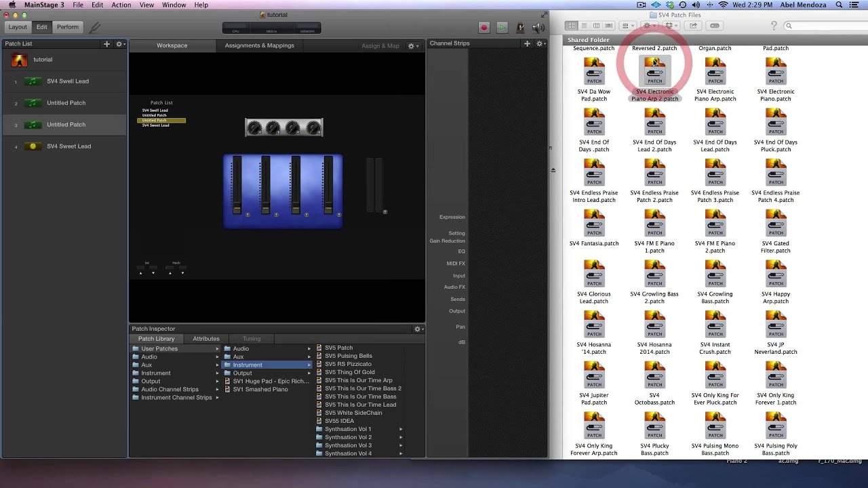
Task: Select the highlighted Untitled Patch number 3
Action: (64, 125)
